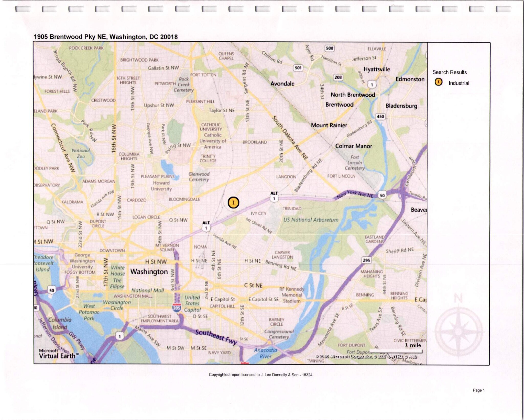This screenshot has height=420, width=524.
Task: Click the Industrial legend icon under Search Results
Action: [x=439, y=82]
